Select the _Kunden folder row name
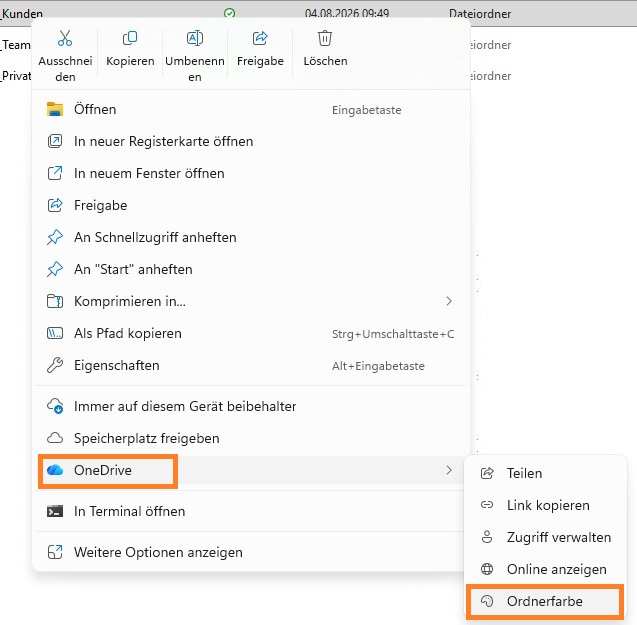Screen dimensions: 637x625 click(22, 13)
